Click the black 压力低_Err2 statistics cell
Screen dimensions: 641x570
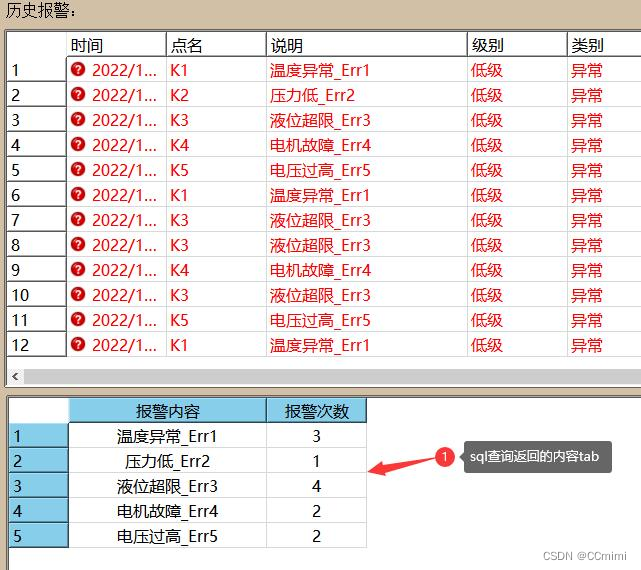tap(167, 461)
